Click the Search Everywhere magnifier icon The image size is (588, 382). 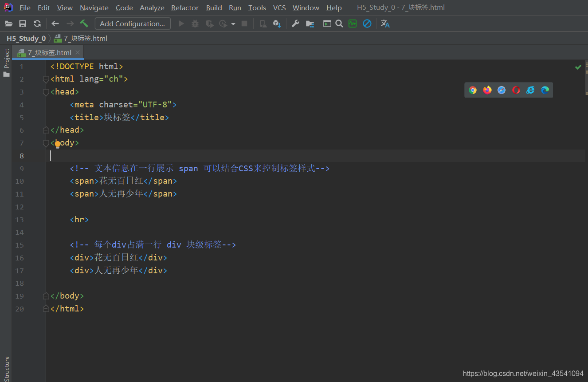[x=339, y=24]
